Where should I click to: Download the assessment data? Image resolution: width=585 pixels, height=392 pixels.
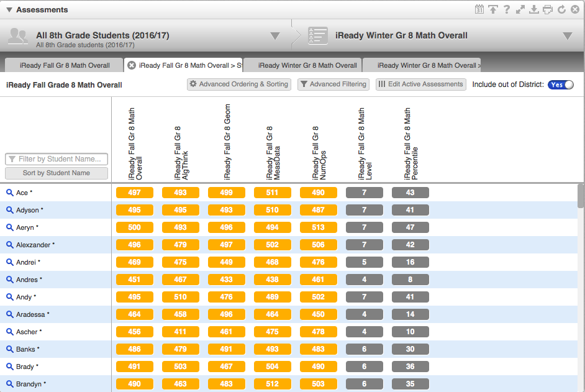coord(533,9)
